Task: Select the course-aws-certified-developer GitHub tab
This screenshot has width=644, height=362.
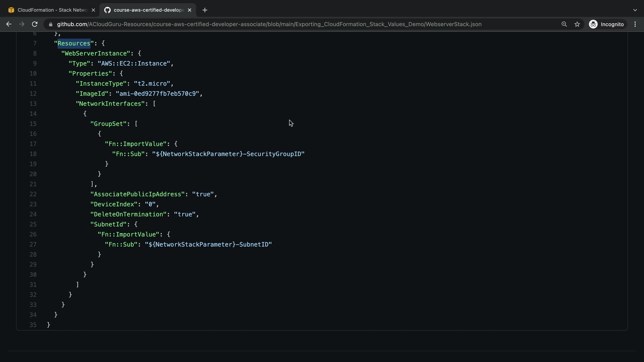Action: coord(148,10)
